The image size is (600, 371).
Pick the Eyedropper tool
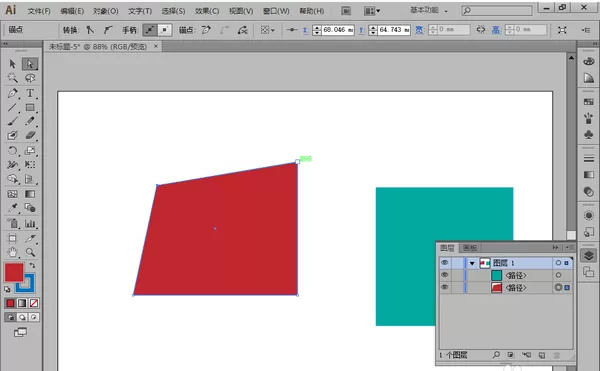(12, 208)
